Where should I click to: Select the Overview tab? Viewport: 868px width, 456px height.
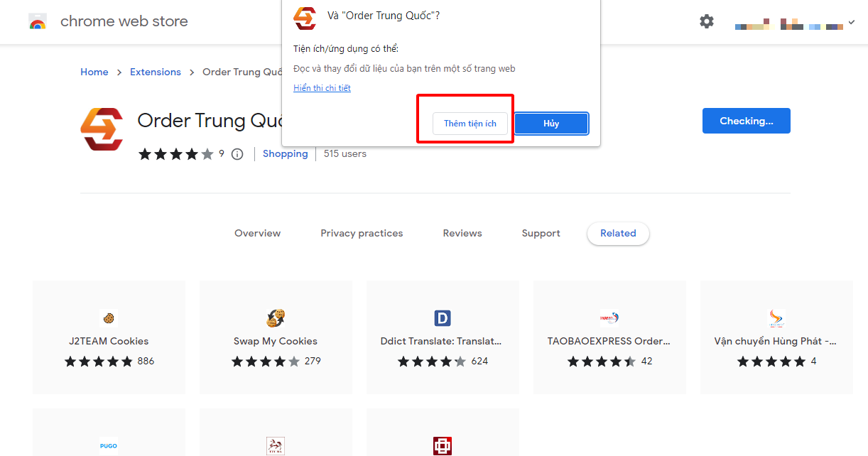pyautogui.click(x=257, y=233)
